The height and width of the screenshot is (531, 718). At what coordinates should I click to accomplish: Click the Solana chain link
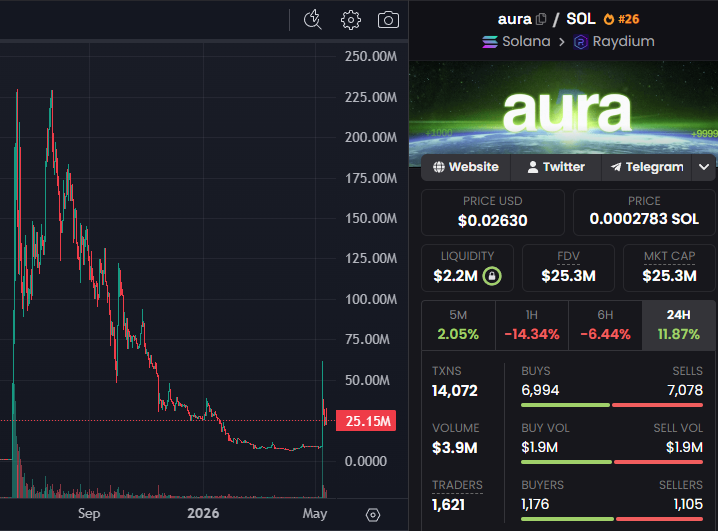pyautogui.click(x=526, y=42)
